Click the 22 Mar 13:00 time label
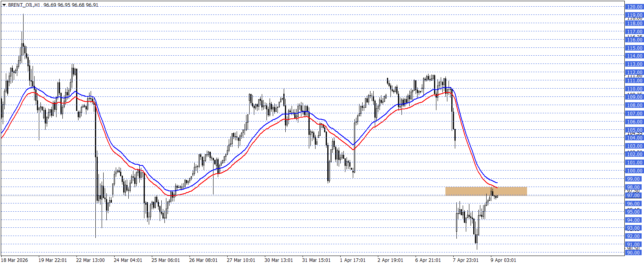This screenshot has width=644, height=265. click(90, 260)
